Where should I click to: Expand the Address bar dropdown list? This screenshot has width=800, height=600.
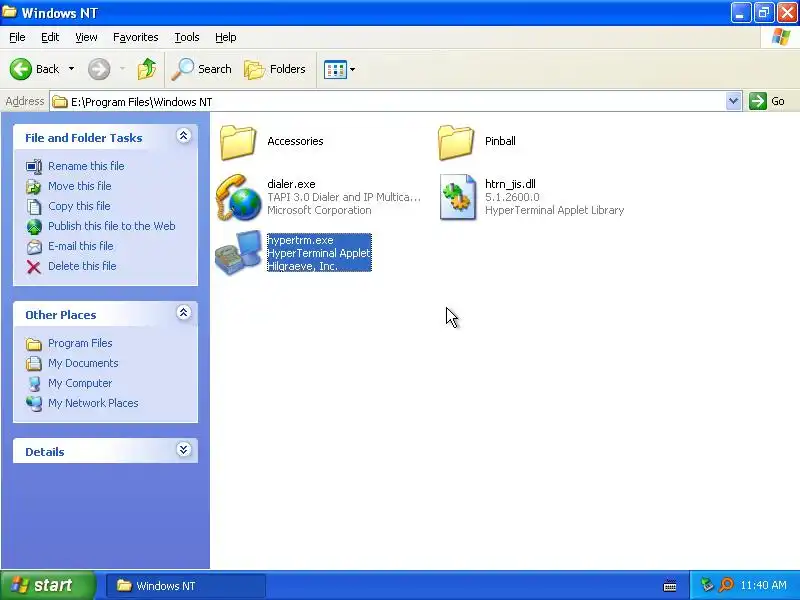733,101
